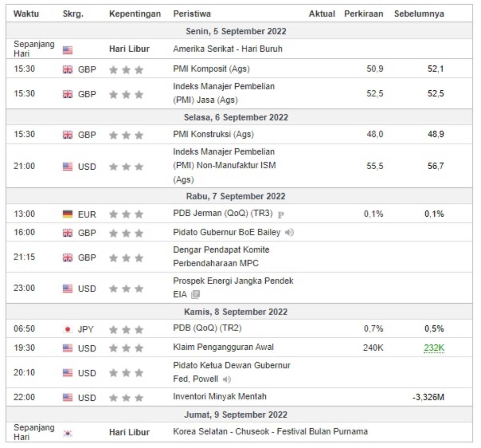Image resolution: width=481 pixels, height=448 pixels.
Task: Click UK flag beside PMI Komposit (Ags)
Action: click(x=68, y=70)
